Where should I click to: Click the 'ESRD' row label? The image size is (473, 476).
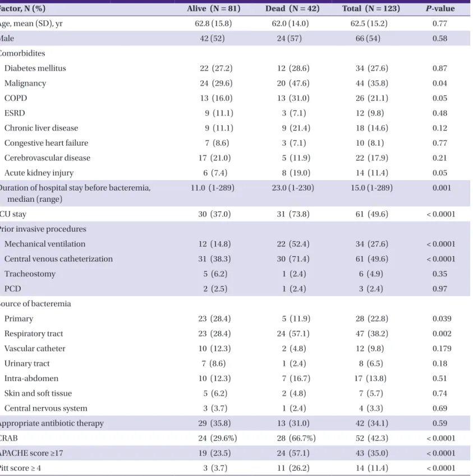click(x=15, y=113)
